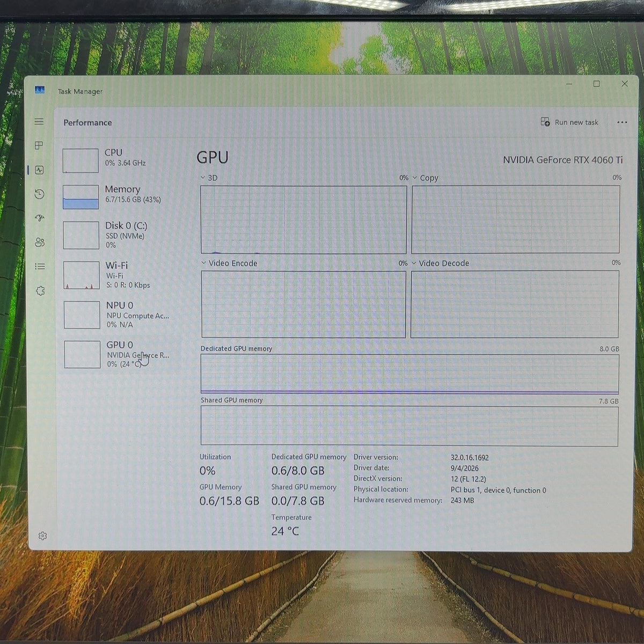Image resolution: width=644 pixels, height=644 pixels.
Task: Click the GPU heading title
Action: (x=213, y=157)
